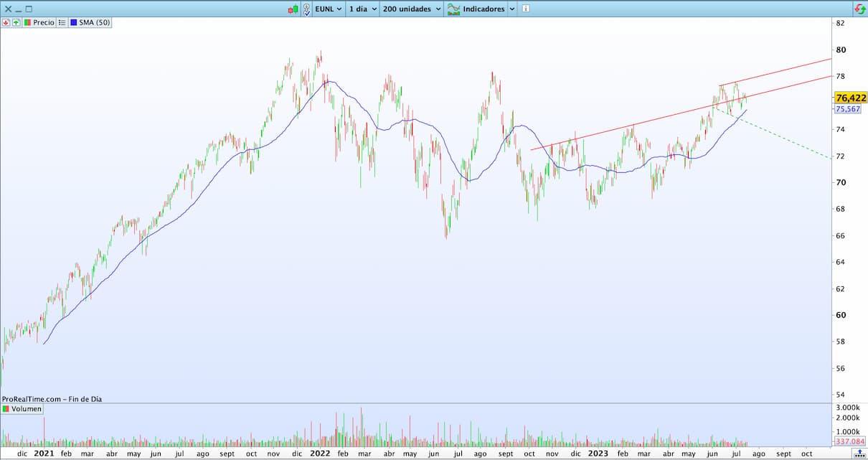The image size is (868, 460).
Task: Click the SMA value tag 75,567
Action: coord(848,109)
